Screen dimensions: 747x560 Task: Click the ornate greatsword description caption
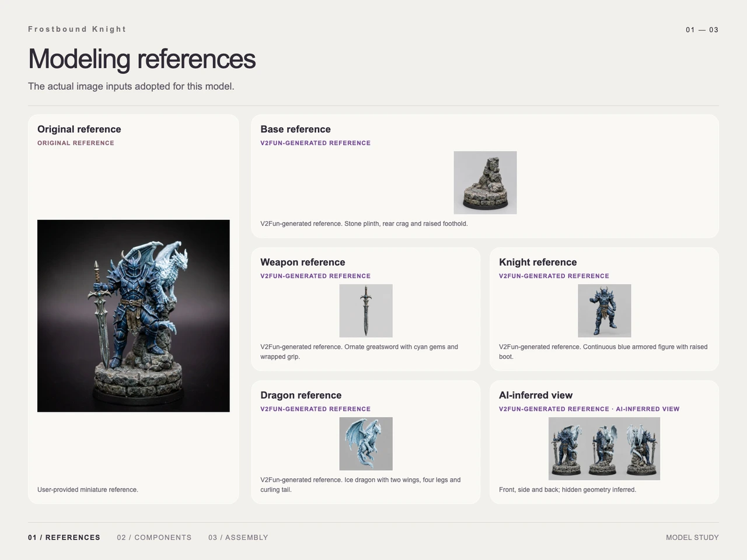[359, 352]
